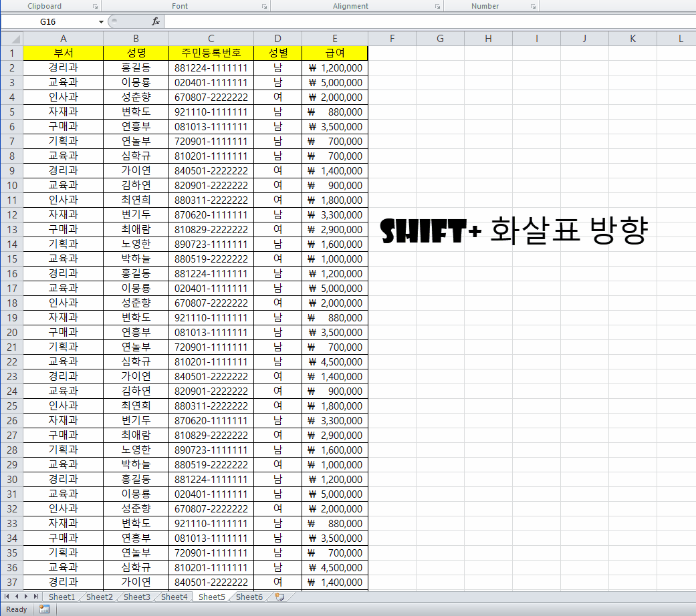The height and width of the screenshot is (616, 696).
Task: Go to next sheet tab arrow
Action: point(26,597)
